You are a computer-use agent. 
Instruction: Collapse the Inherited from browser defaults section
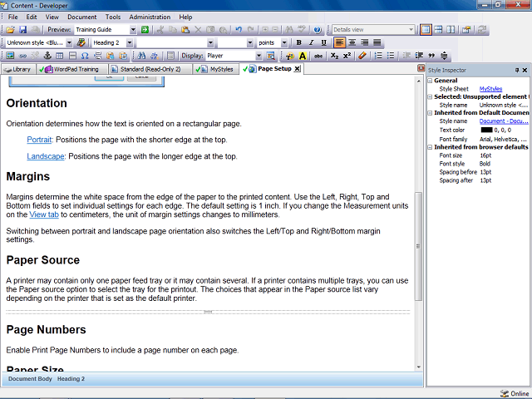pos(430,147)
